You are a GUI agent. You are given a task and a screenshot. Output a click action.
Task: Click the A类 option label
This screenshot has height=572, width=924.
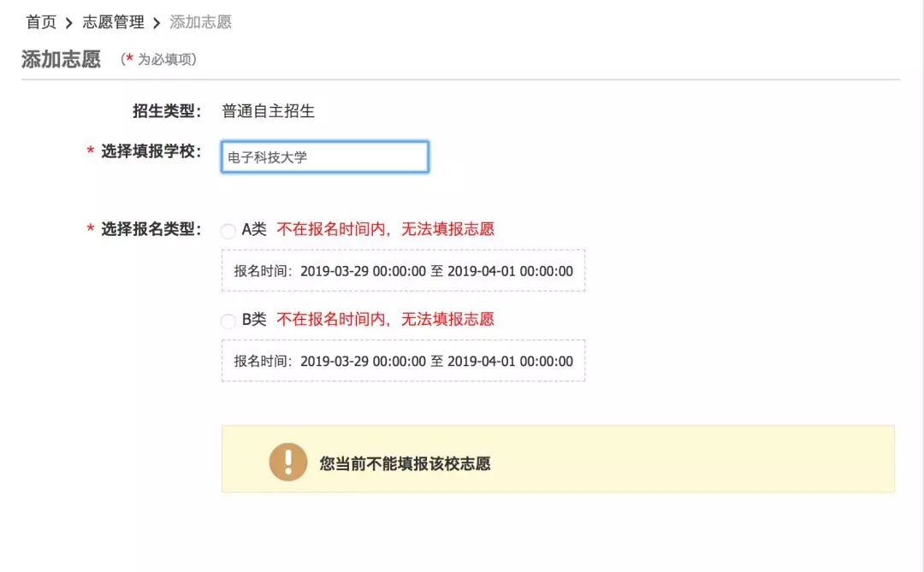coord(254,229)
